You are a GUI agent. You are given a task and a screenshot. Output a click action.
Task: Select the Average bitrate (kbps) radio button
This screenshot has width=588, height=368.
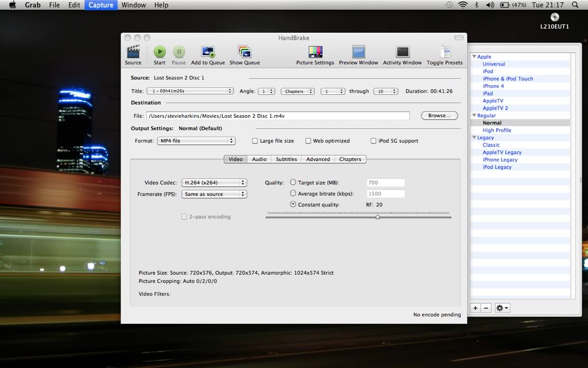[x=293, y=193]
